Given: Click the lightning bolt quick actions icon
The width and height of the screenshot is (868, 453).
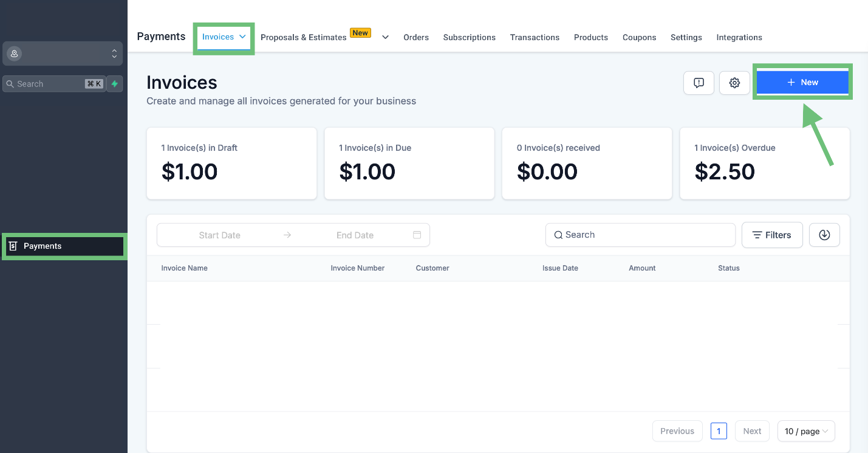Looking at the screenshot, I should click(x=114, y=84).
